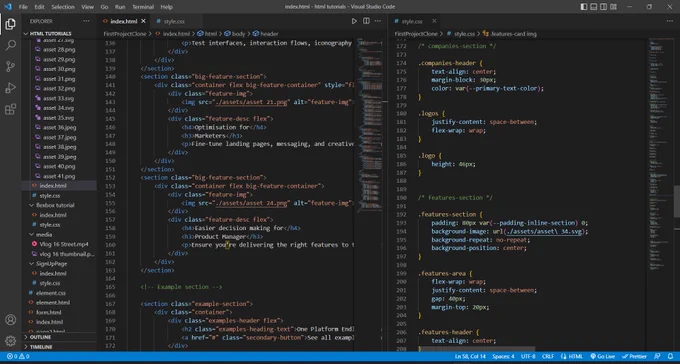Open the Customize Layout icon
Screen dimensions: 680x364
[614, 7]
